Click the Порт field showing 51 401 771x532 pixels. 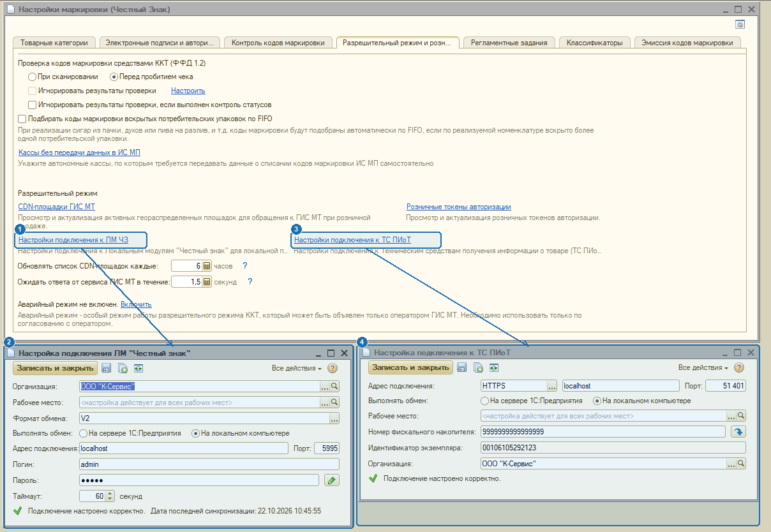click(726, 386)
